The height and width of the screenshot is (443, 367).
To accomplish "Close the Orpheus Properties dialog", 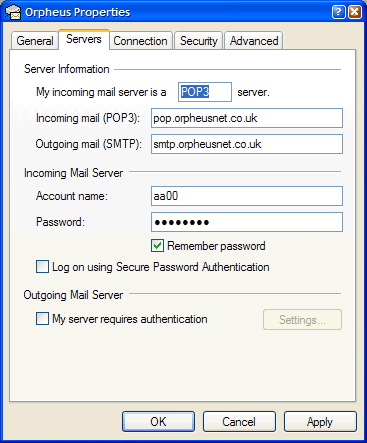I will [355, 12].
